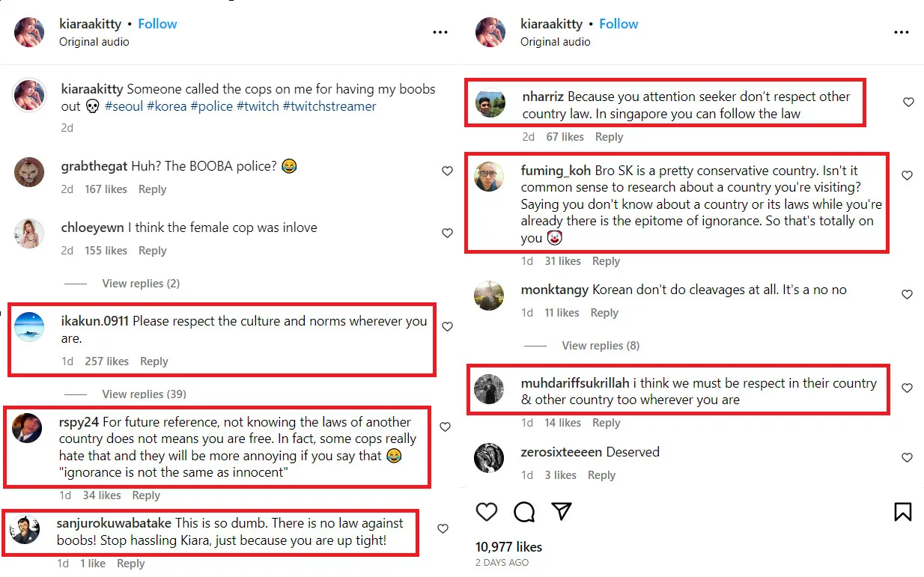Screen dimensions: 924x577
Task: Heart the monktangy comment about Korean cleavages
Action: coord(907,295)
